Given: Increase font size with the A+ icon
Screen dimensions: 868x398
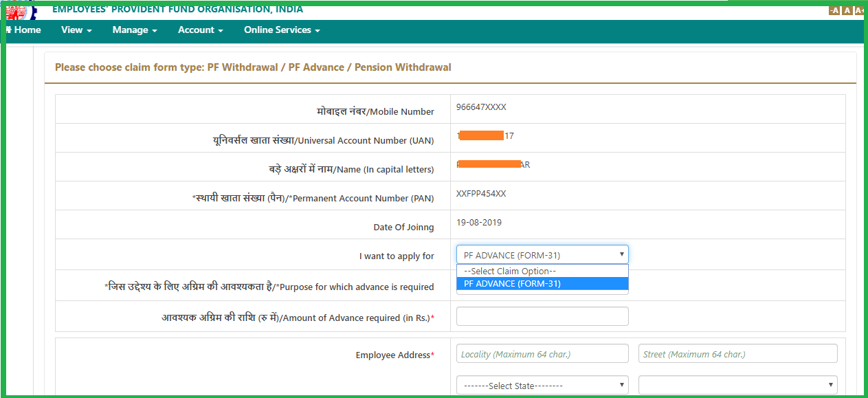Looking at the screenshot, I should (858, 10).
